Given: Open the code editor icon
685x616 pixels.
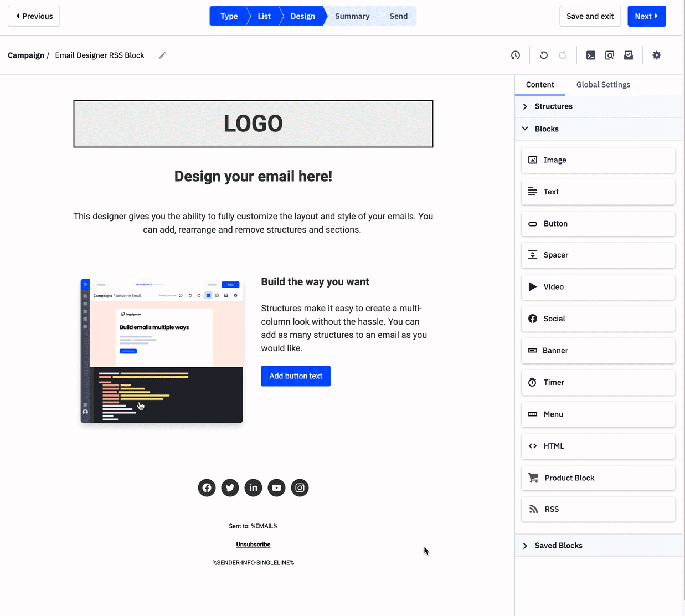Looking at the screenshot, I should tap(590, 55).
